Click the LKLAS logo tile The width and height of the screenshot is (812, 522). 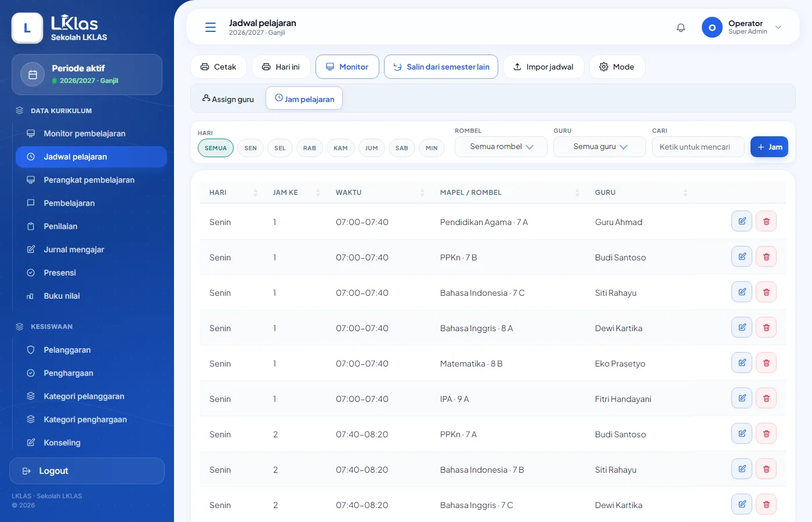click(x=27, y=28)
